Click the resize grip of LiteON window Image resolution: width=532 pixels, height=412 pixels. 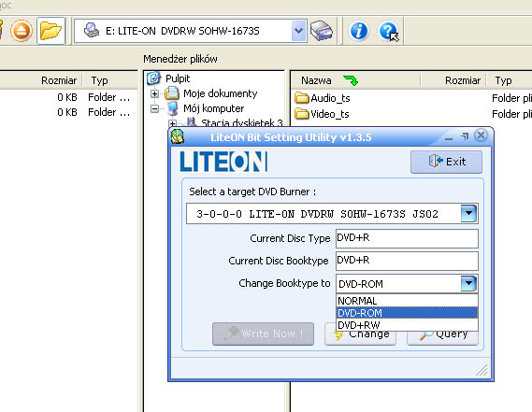482,370
